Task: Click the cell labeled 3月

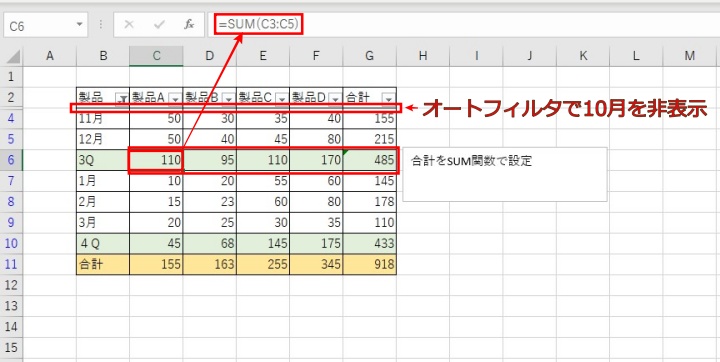Action: coord(103,222)
